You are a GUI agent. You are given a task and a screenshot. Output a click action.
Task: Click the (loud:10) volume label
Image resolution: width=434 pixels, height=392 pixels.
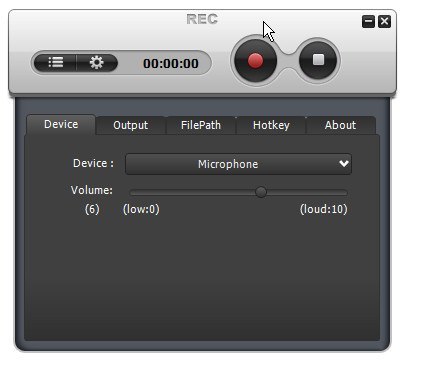(x=324, y=209)
